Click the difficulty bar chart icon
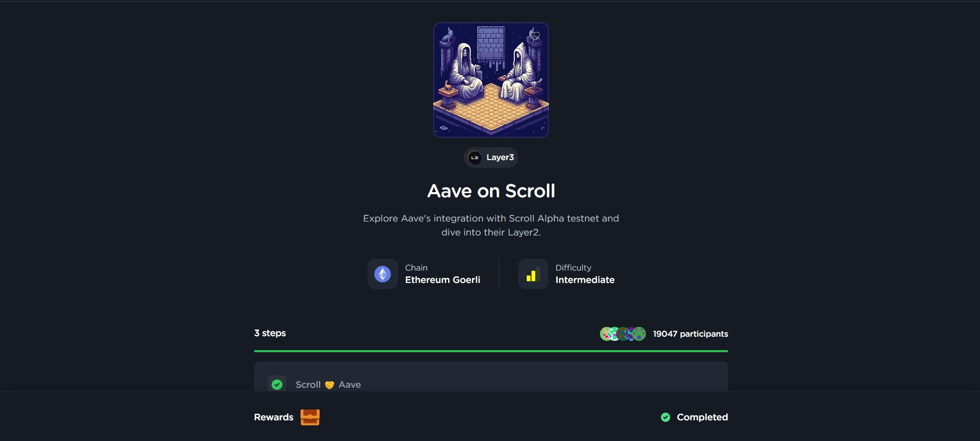The image size is (980, 441). [x=533, y=274]
